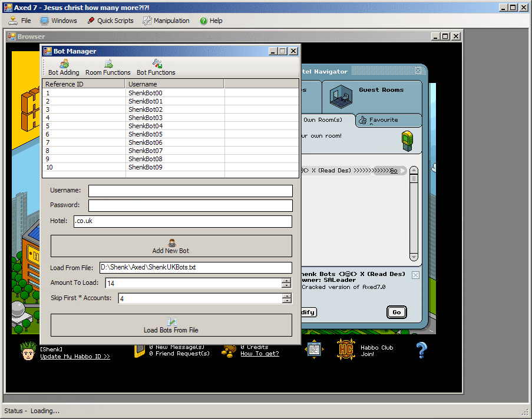532x419 pixels.
Task: Close the Bot Manager window
Action: pos(293,51)
